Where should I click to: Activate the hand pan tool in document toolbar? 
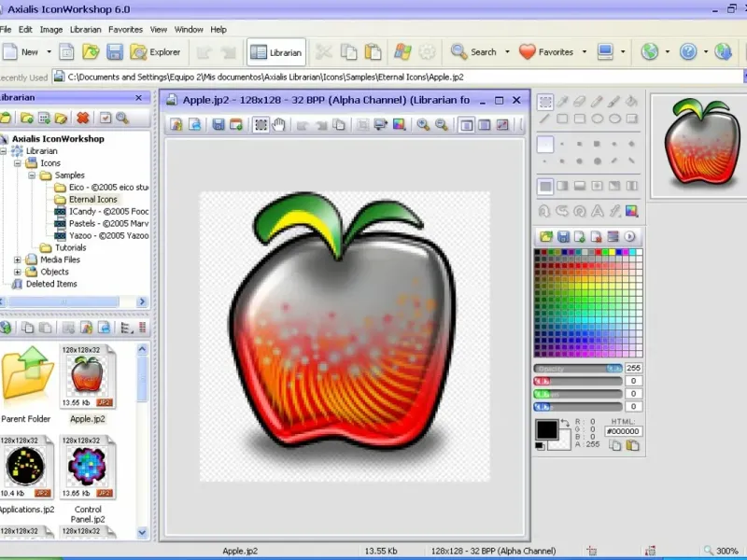[x=278, y=125]
